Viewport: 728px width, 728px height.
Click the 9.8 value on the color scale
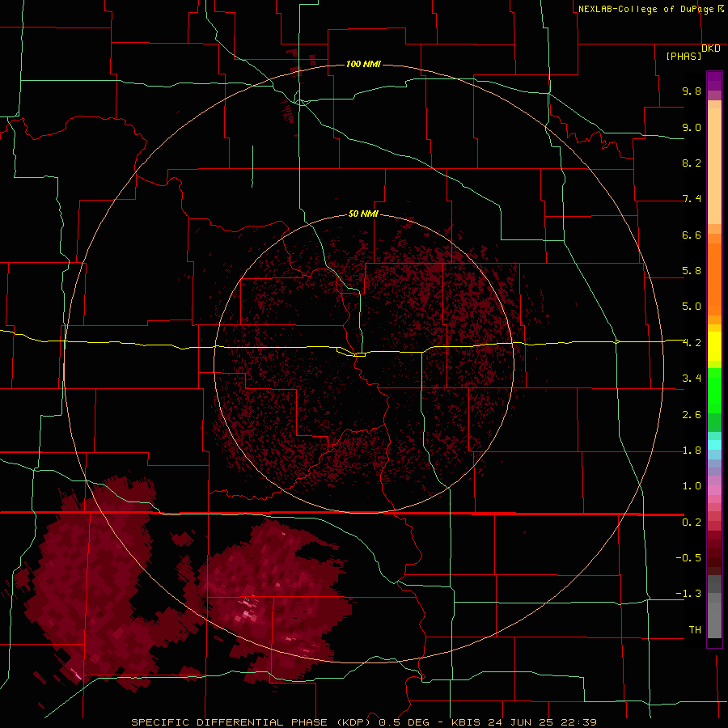pyautogui.click(x=692, y=91)
